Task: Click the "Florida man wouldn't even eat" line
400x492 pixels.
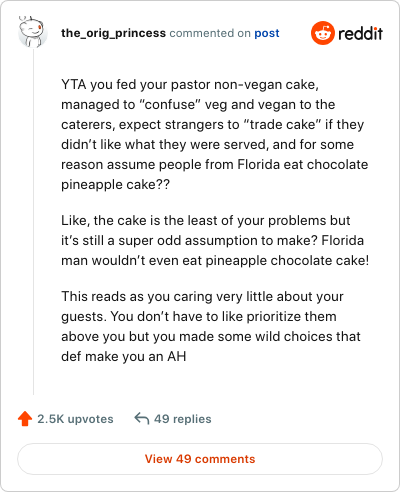Action: (x=215, y=260)
